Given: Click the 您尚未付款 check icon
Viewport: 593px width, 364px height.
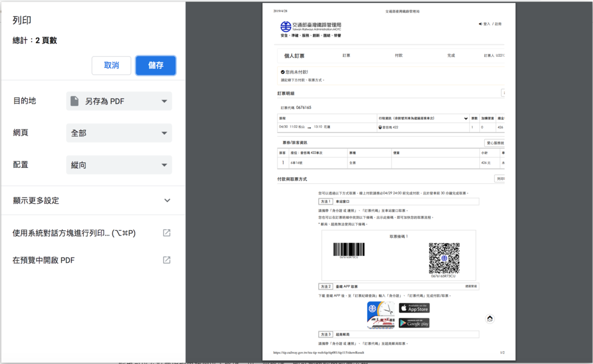Looking at the screenshot, I should coord(283,72).
